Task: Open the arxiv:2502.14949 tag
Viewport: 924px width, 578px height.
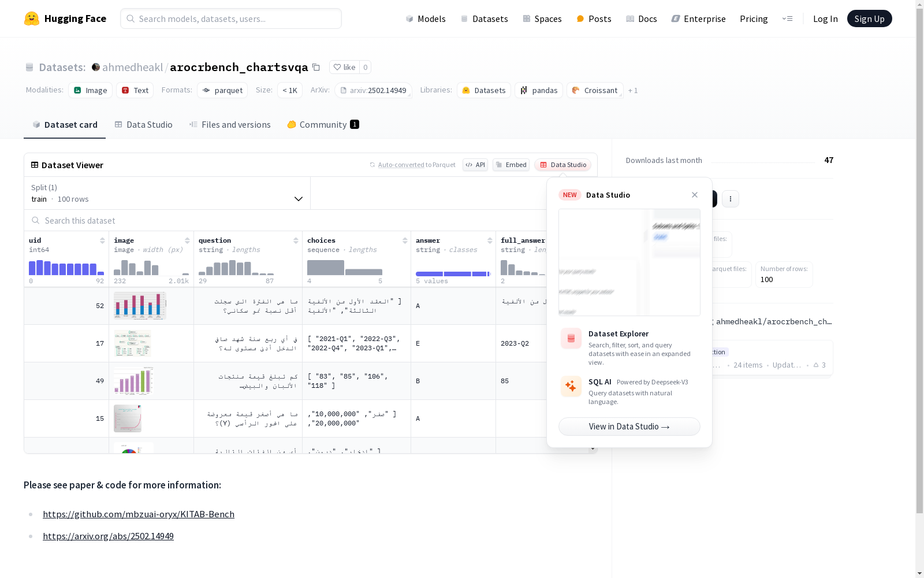Action: [373, 90]
